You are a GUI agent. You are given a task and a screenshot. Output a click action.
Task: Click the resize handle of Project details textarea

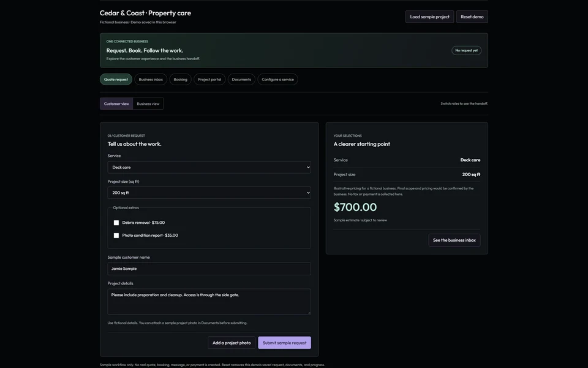(309, 312)
